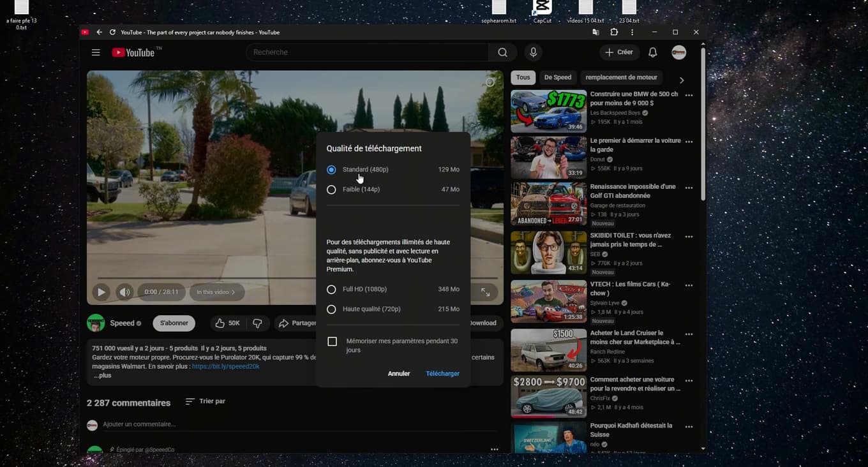
Task: Like the video with 50K thumbs up
Action: click(x=227, y=323)
